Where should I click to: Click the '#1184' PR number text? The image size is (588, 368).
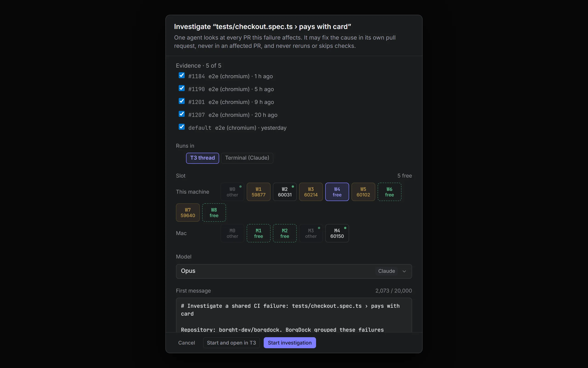[196, 76]
